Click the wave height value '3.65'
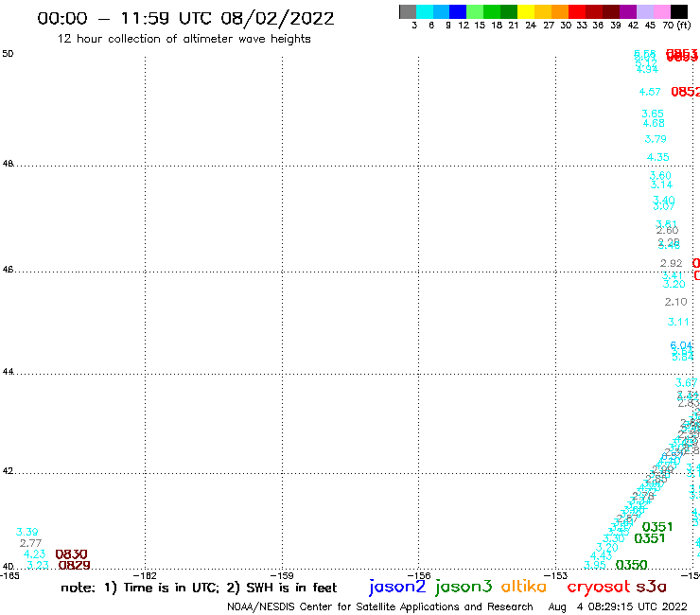Viewport: 700px width, 615px height. click(x=653, y=114)
